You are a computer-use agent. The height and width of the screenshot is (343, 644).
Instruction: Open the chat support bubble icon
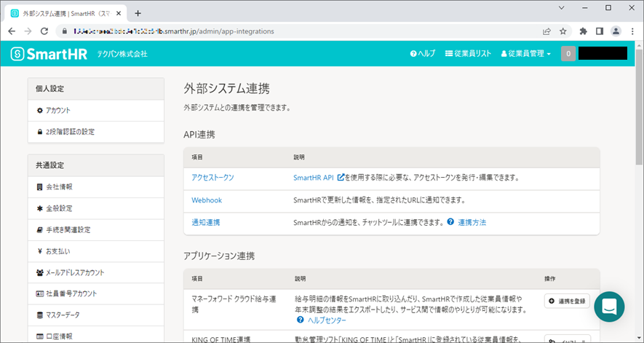pyautogui.click(x=609, y=307)
